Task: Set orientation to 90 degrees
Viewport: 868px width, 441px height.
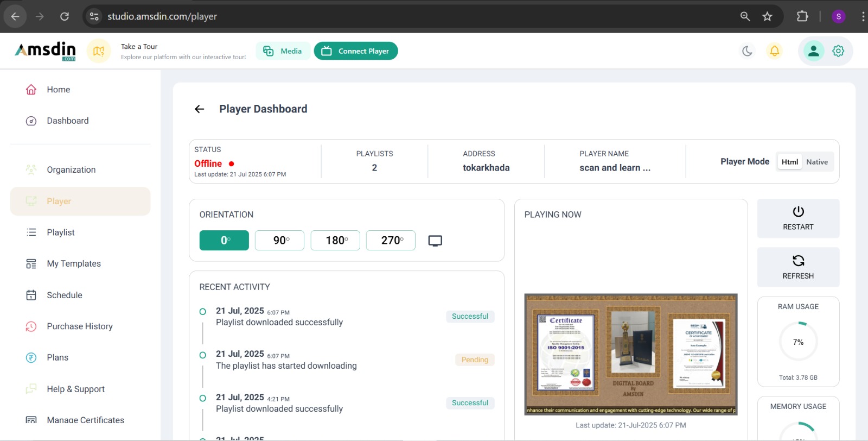Action: click(x=279, y=240)
